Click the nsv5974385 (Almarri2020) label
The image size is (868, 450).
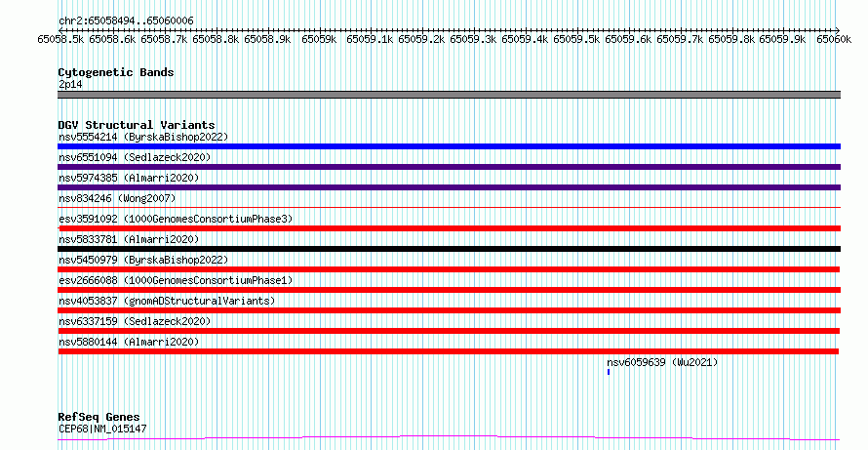pyautogui.click(x=129, y=178)
